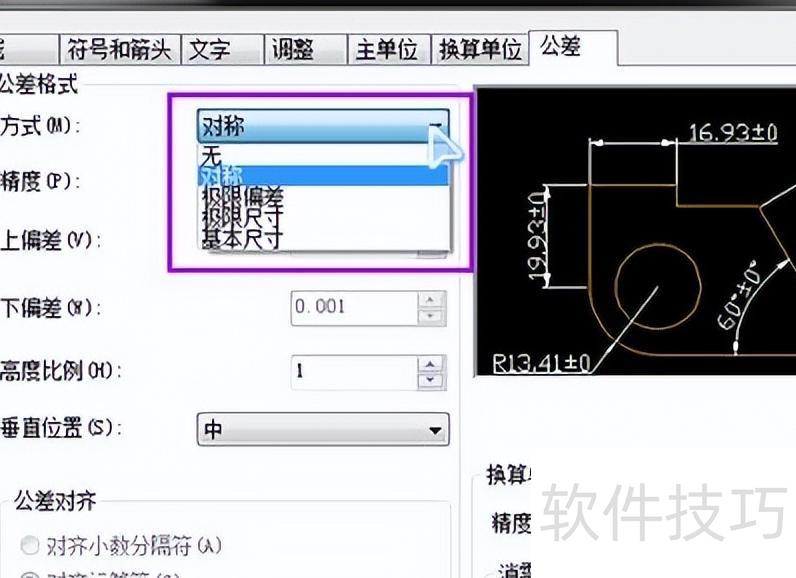Image resolution: width=796 pixels, height=578 pixels.
Task: Switch to the 符号和箭头 tab
Action: tap(120, 49)
